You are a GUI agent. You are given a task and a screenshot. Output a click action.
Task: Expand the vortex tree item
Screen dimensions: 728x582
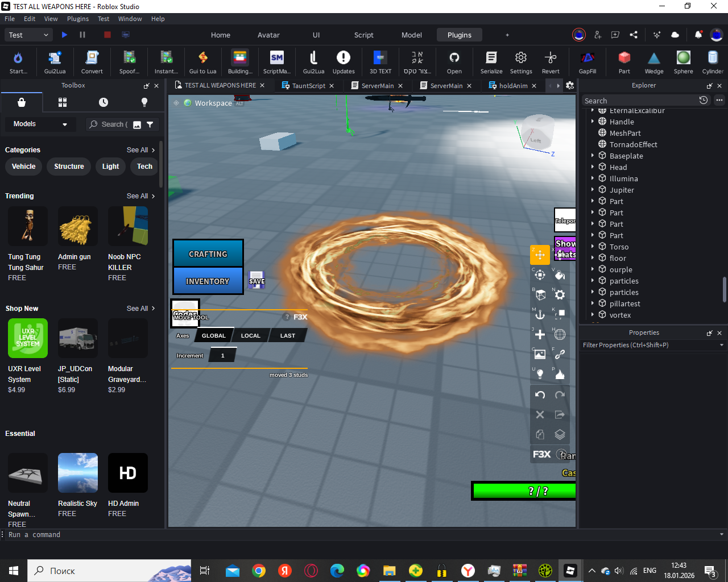pos(592,314)
